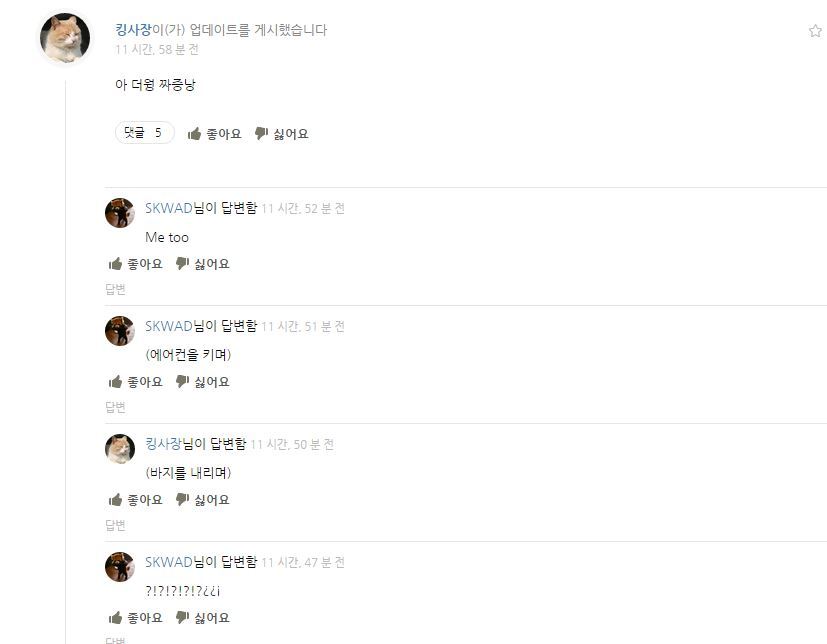Click 답변 under the 'Me too' comment
827x644 pixels.
point(116,289)
